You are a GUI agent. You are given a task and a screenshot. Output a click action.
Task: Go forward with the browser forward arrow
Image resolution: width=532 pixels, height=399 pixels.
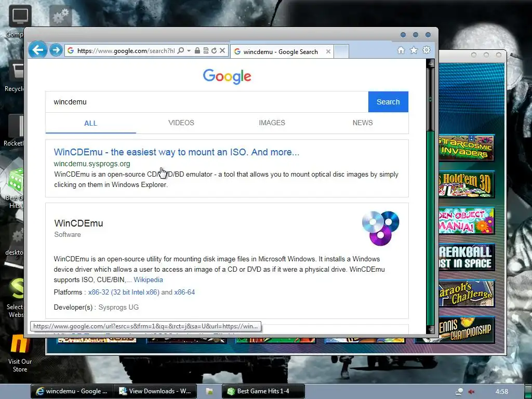point(56,50)
